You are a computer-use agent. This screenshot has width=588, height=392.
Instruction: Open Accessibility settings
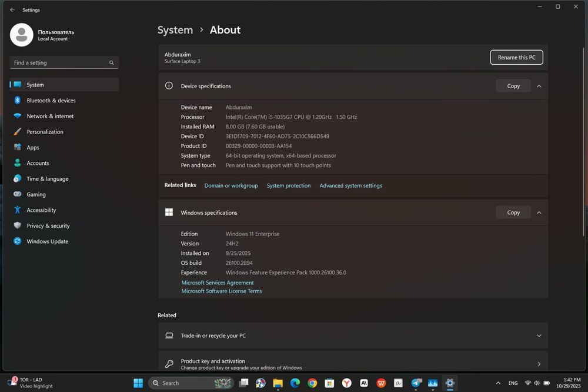click(64, 210)
